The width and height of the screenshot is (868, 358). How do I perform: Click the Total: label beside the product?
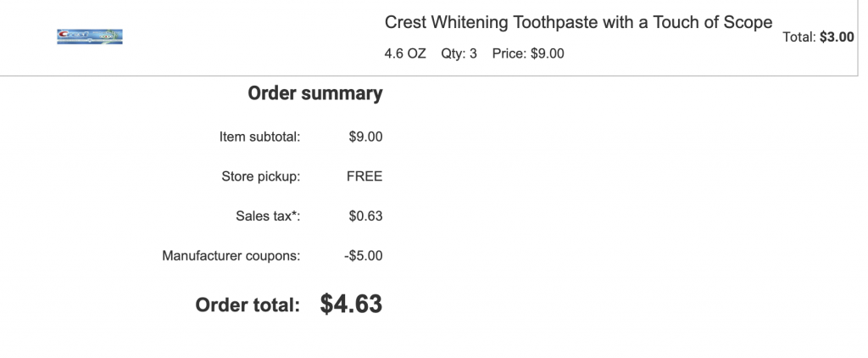[798, 37]
